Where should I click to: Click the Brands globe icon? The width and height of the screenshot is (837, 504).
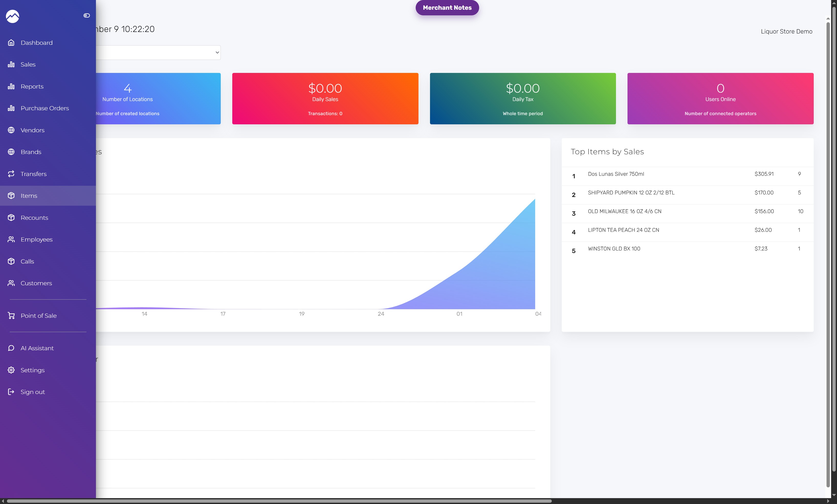pos(11,152)
